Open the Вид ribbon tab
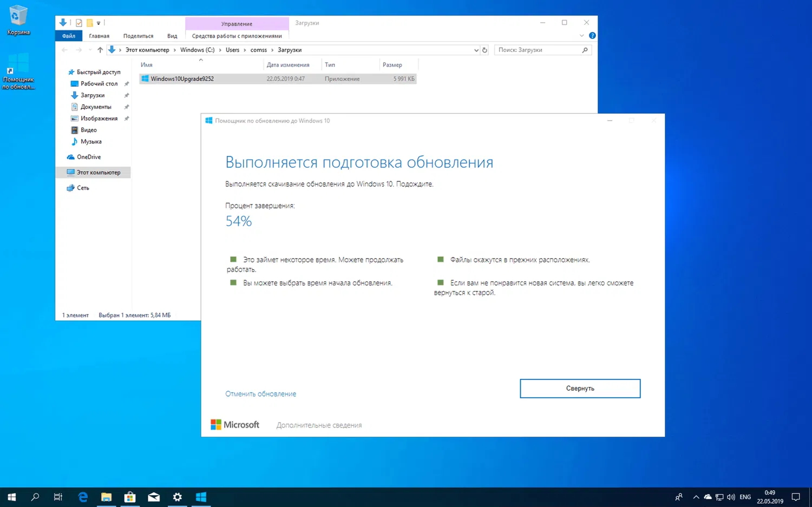The image size is (812, 507). pos(172,36)
